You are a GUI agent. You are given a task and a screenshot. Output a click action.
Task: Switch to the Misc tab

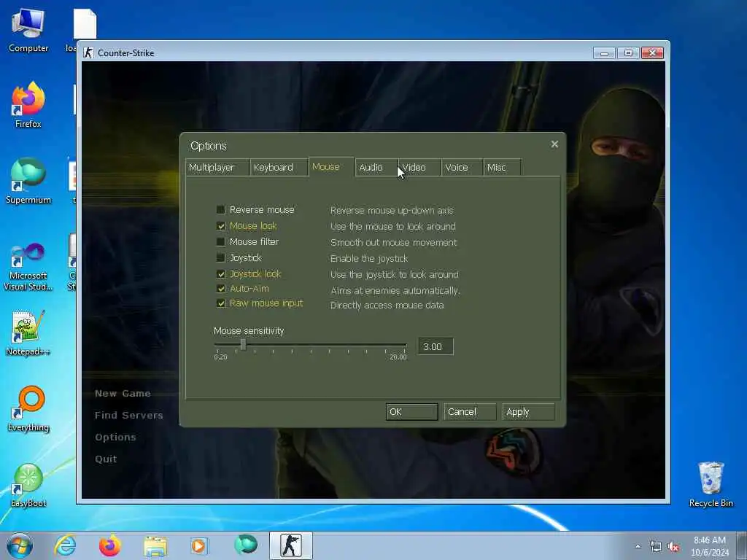(502, 167)
